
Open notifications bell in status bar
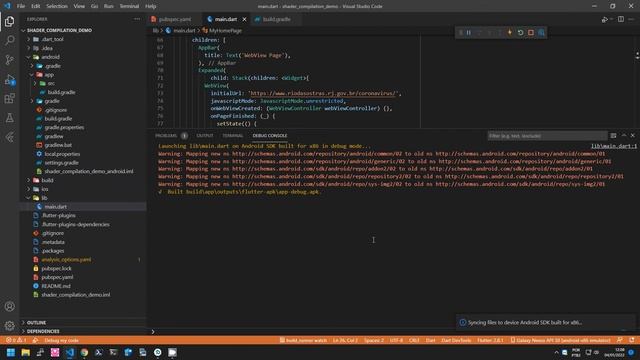(x=632, y=340)
